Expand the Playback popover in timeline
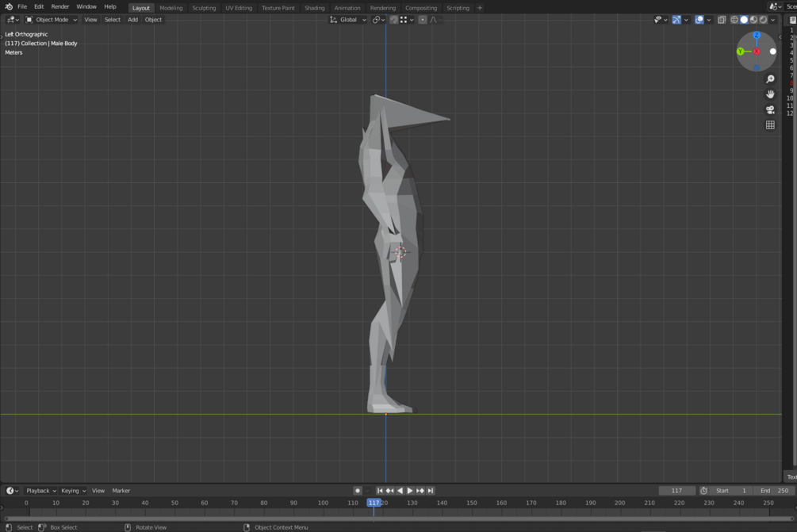The height and width of the screenshot is (532, 797). pyautogui.click(x=40, y=491)
